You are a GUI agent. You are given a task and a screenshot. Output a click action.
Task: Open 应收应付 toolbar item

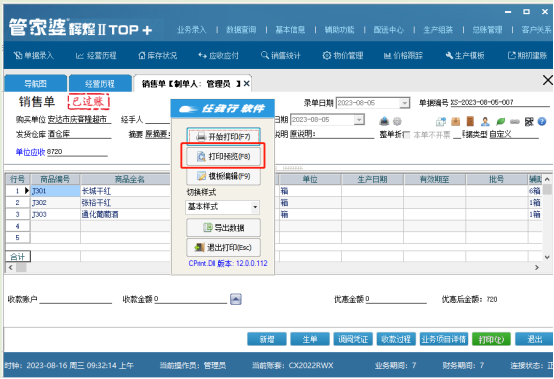click(218, 55)
